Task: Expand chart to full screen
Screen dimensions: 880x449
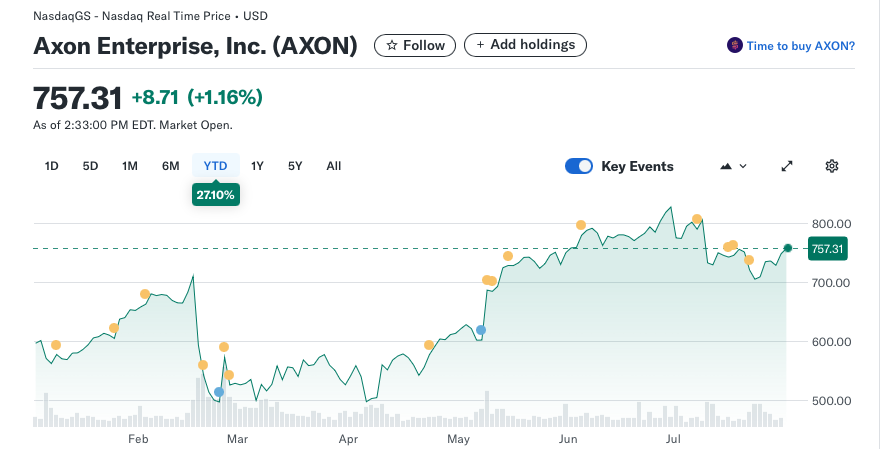Action: (787, 166)
